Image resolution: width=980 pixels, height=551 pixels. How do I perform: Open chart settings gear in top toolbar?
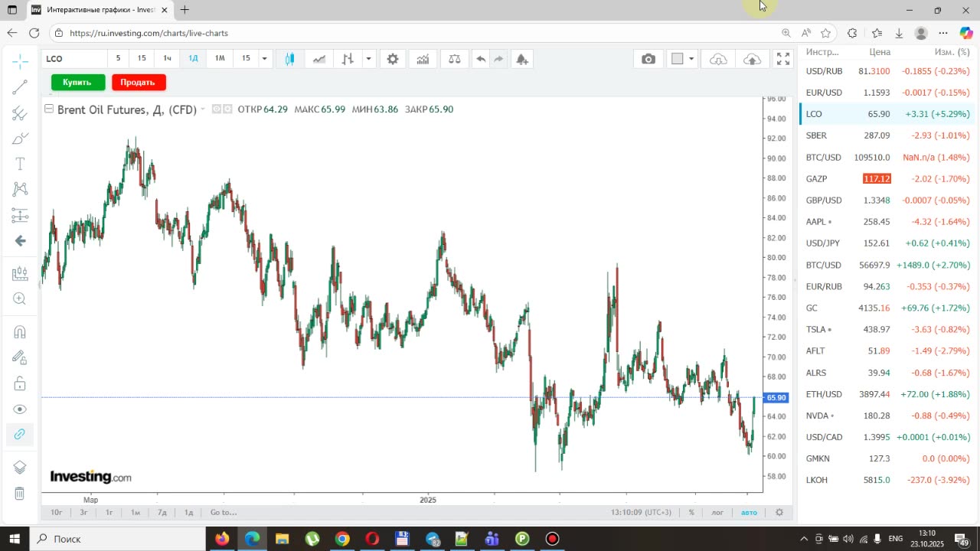[393, 59]
